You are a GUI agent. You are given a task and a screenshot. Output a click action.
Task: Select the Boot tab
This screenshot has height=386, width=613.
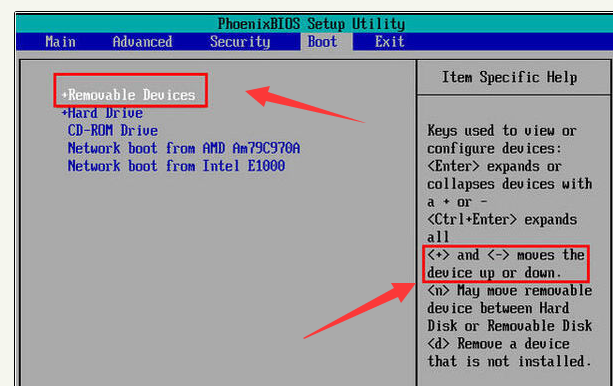point(322,41)
